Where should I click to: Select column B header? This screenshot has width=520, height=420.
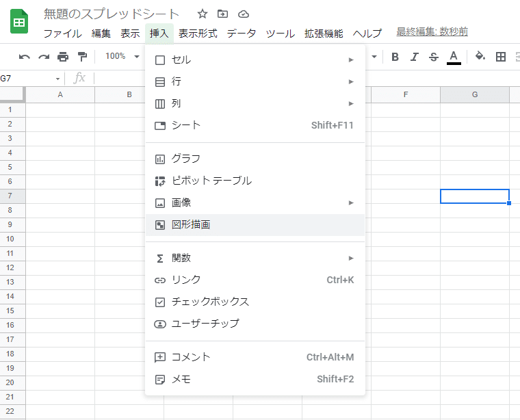tap(129, 95)
